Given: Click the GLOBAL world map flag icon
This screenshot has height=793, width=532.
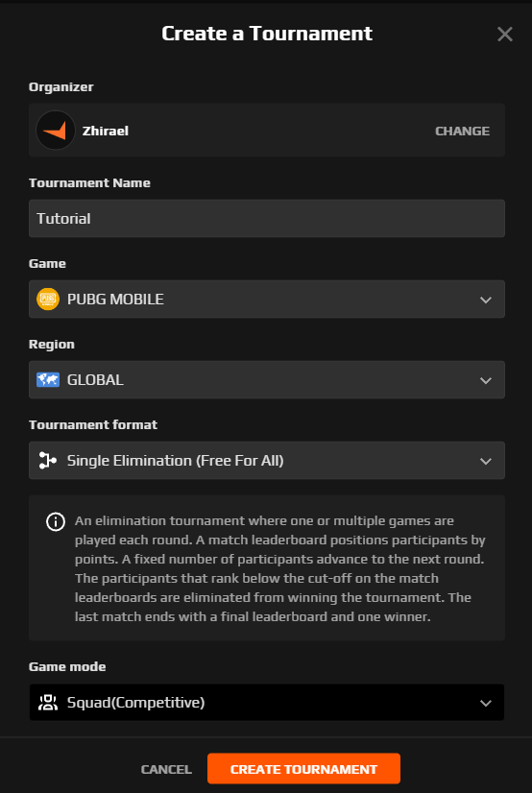Looking at the screenshot, I should [48, 379].
